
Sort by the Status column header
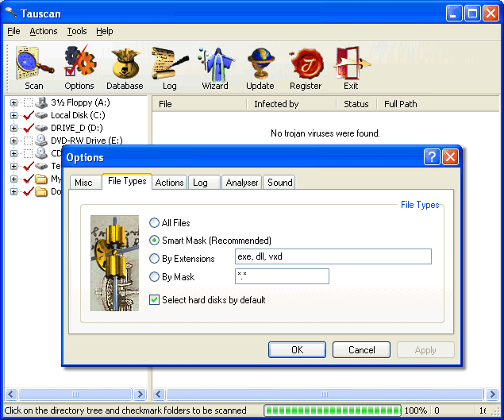coord(356,104)
